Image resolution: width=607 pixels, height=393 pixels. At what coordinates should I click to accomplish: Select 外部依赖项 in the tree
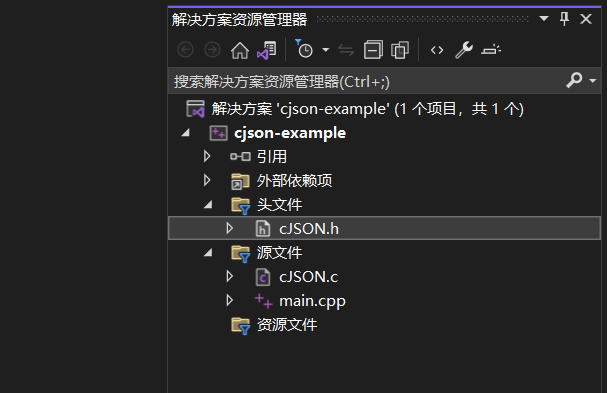(294, 181)
